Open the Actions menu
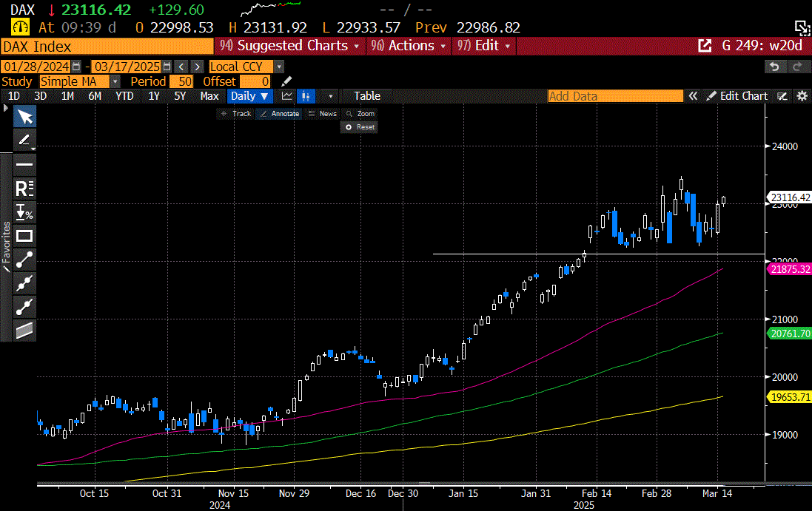The height and width of the screenshot is (511, 812). 408,46
